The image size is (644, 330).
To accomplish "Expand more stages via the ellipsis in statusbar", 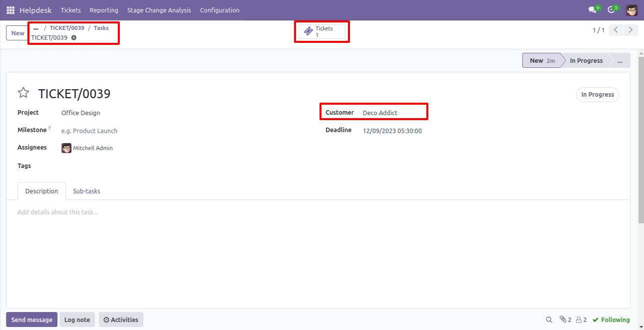I will (x=620, y=61).
